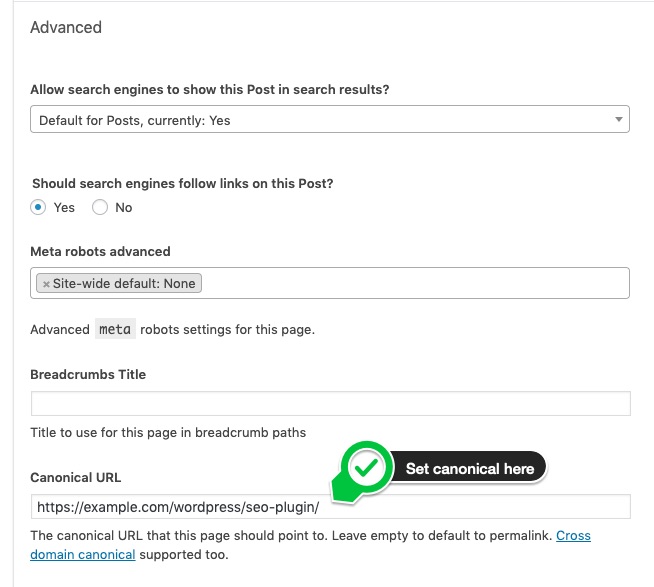654x587 pixels.
Task: Focus the Breadcrumbs Title text field
Action: tap(330, 403)
